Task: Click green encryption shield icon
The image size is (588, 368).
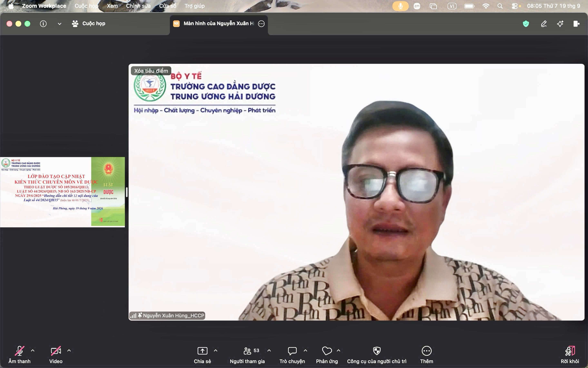Action: 526,24
